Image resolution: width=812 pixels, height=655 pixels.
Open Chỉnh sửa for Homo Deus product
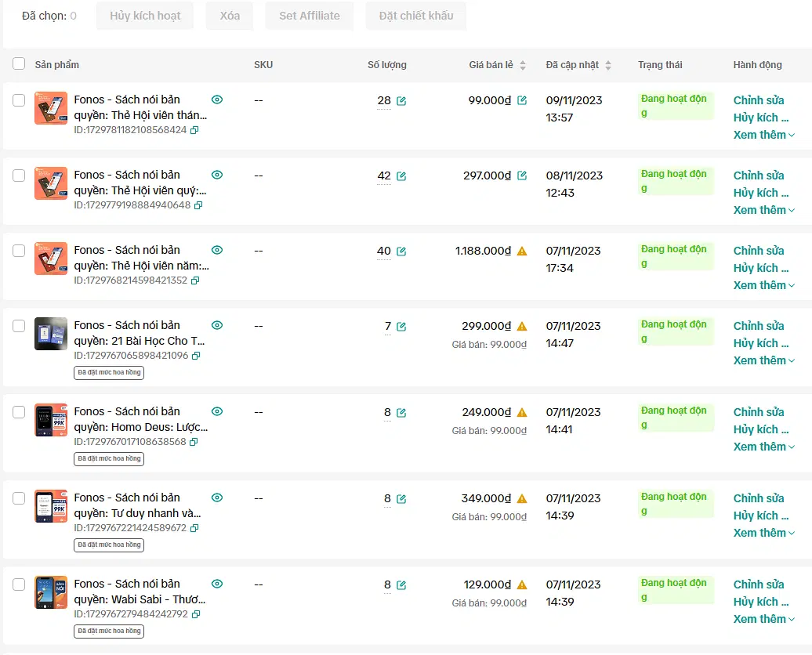coord(759,412)
